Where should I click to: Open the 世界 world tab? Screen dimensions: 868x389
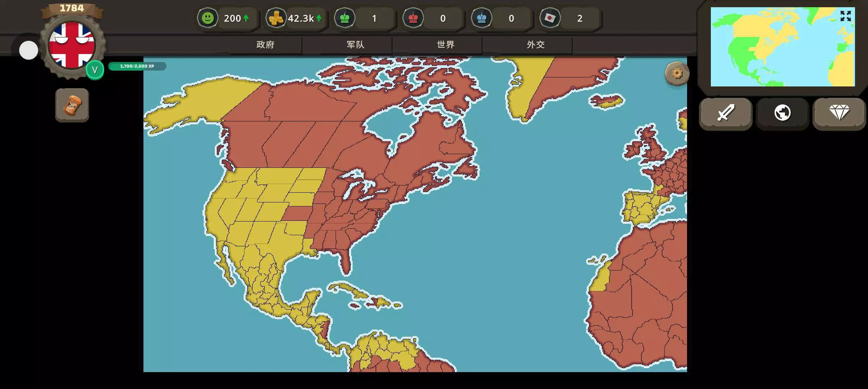446,45
